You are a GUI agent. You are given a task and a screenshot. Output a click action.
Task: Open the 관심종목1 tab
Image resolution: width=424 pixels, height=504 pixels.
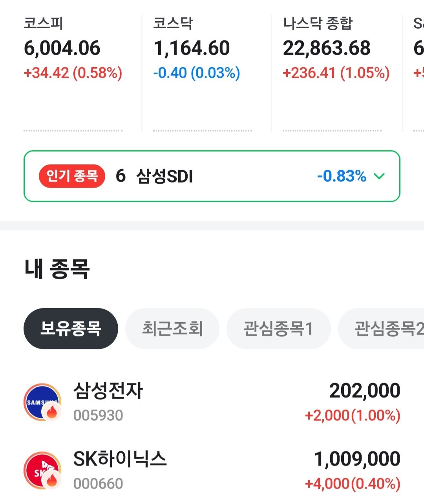tap(278, 329)
